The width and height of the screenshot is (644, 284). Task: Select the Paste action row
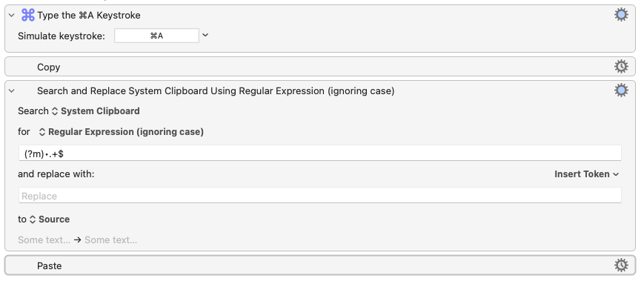click(x=320, y=265)
